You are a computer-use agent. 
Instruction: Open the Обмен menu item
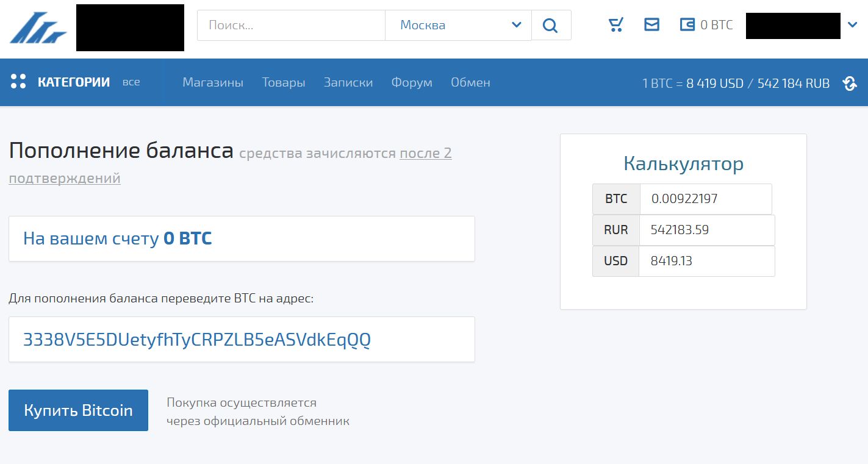point(470,82)
